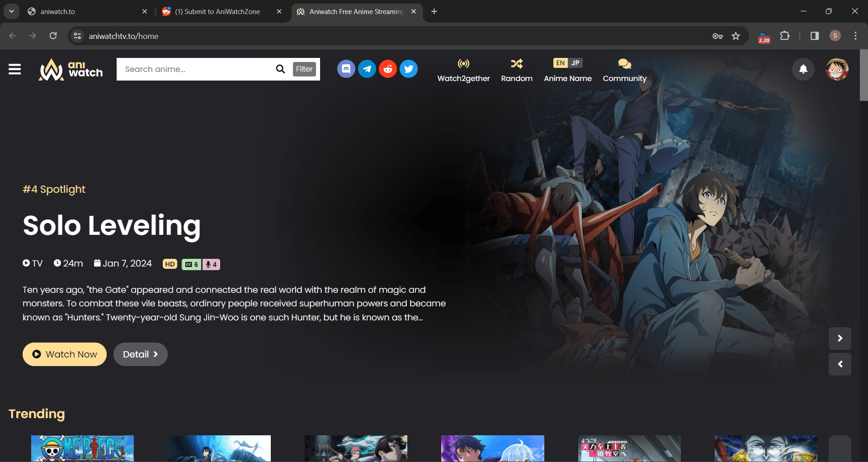Image resolution: width=868 pixels, height=462 pixels.
Task: View site information for aniwatchtv.to
Action: [x=78, y=36]
